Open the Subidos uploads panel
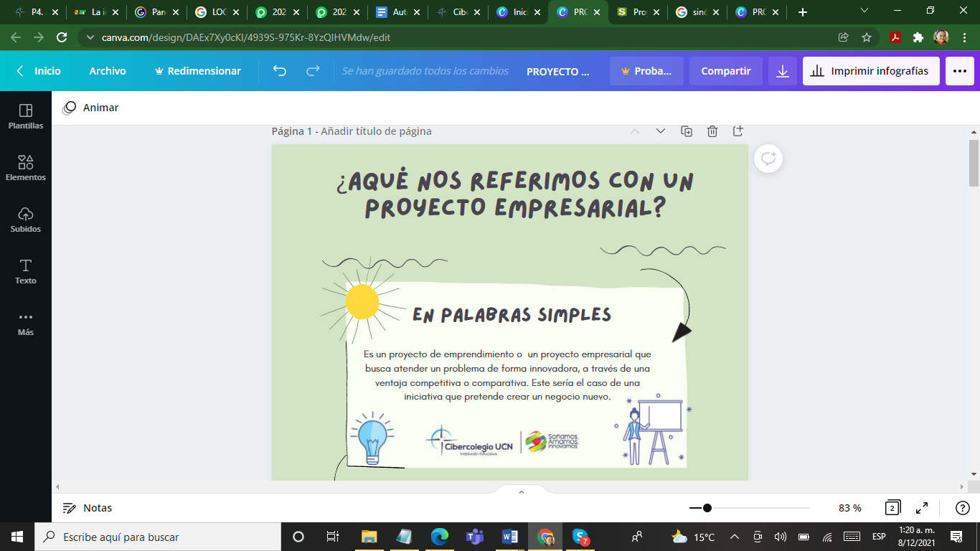 [x=26, y=218]
